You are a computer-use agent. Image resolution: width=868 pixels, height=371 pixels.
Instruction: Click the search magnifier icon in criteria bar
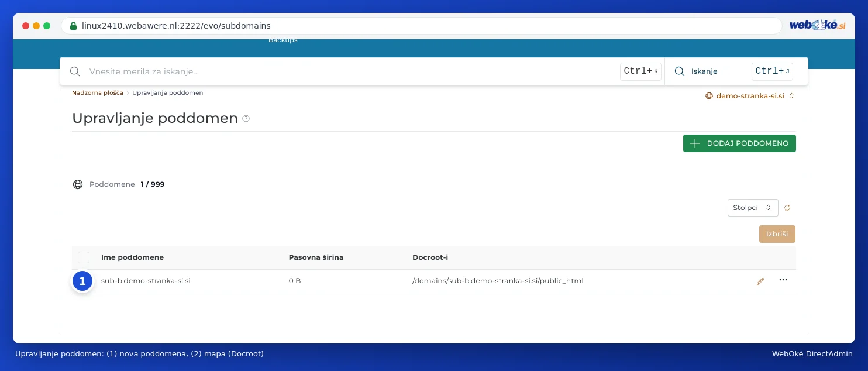[75, 71]
